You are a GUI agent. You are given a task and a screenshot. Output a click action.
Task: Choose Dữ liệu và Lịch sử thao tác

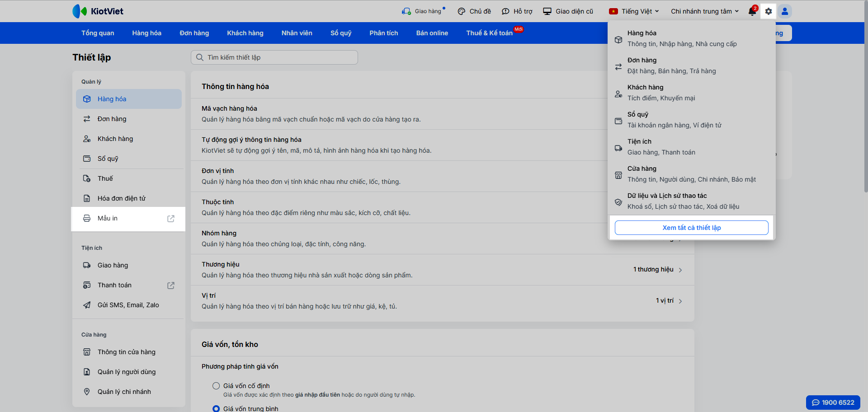(x=692, y=201)
